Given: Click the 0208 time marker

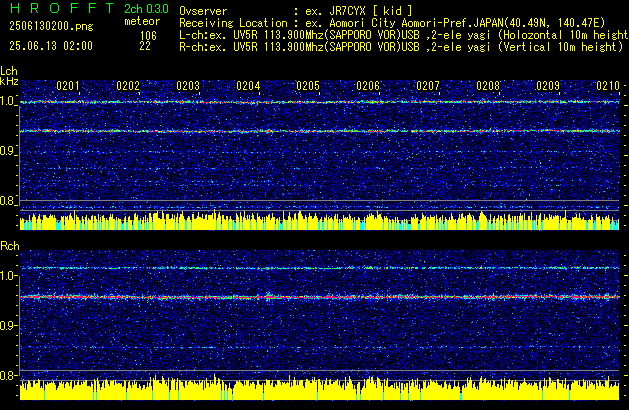Looking at the screenshot, I should click(488, 86).
